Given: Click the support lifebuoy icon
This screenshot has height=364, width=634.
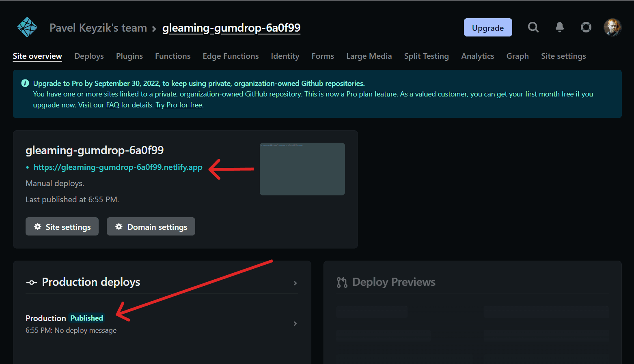Looking at the screenshot, I should tap(586, 27).
